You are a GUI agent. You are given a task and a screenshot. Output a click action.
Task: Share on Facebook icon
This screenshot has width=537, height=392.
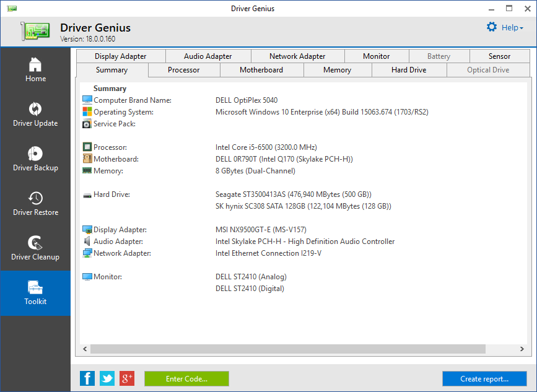pos(87,378)
